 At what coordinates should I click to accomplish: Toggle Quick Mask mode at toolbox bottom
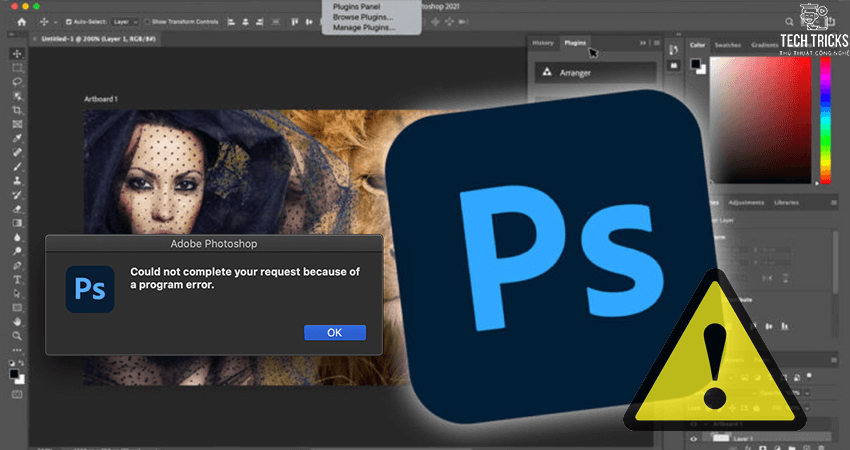pos(17,394)
